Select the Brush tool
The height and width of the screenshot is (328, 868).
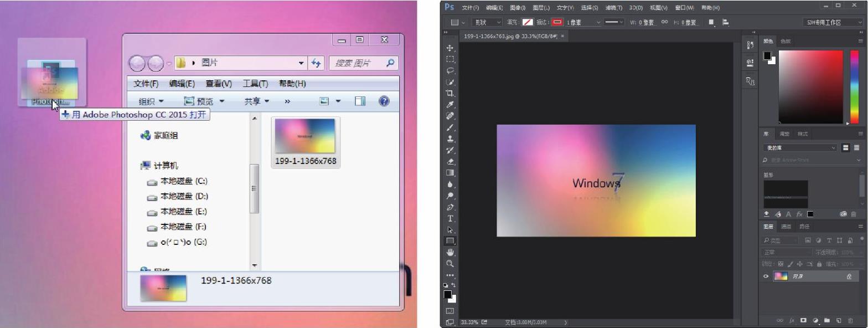point(450,127)
